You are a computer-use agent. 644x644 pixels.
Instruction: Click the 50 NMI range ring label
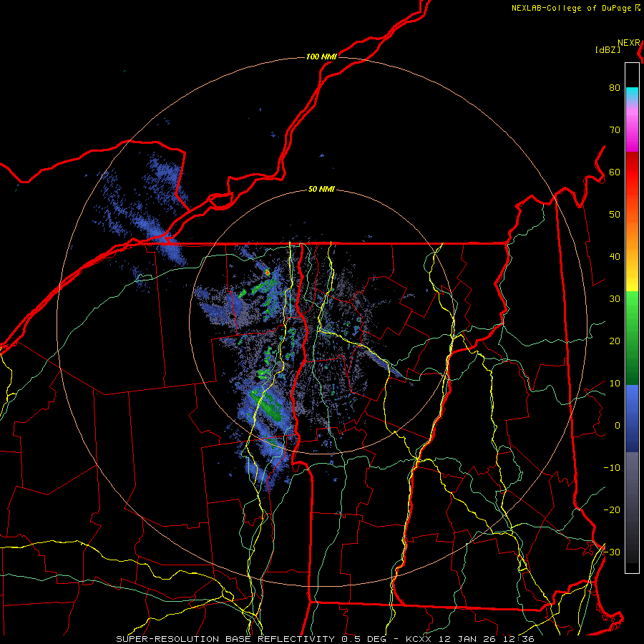[x=321, y=190]
